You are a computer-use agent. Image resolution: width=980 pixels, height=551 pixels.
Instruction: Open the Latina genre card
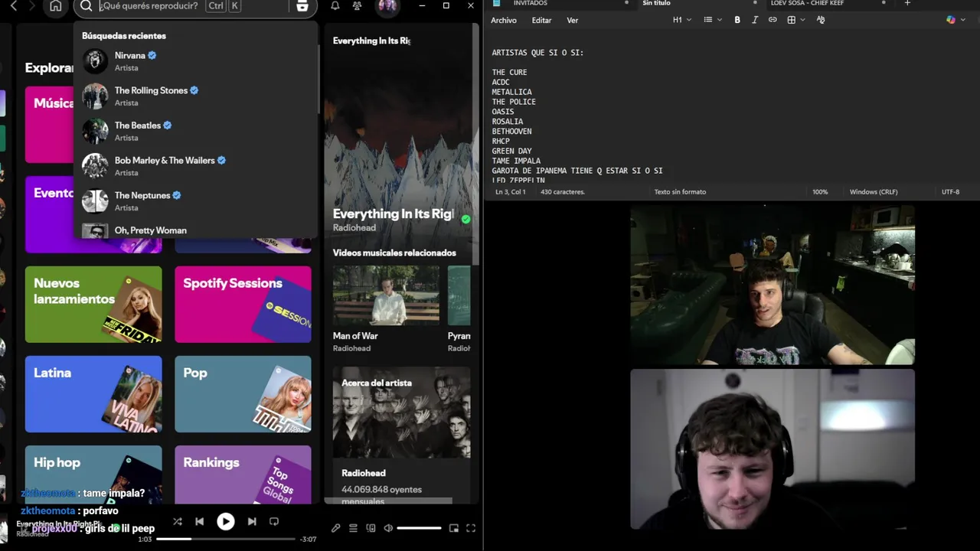pos(93,394)
